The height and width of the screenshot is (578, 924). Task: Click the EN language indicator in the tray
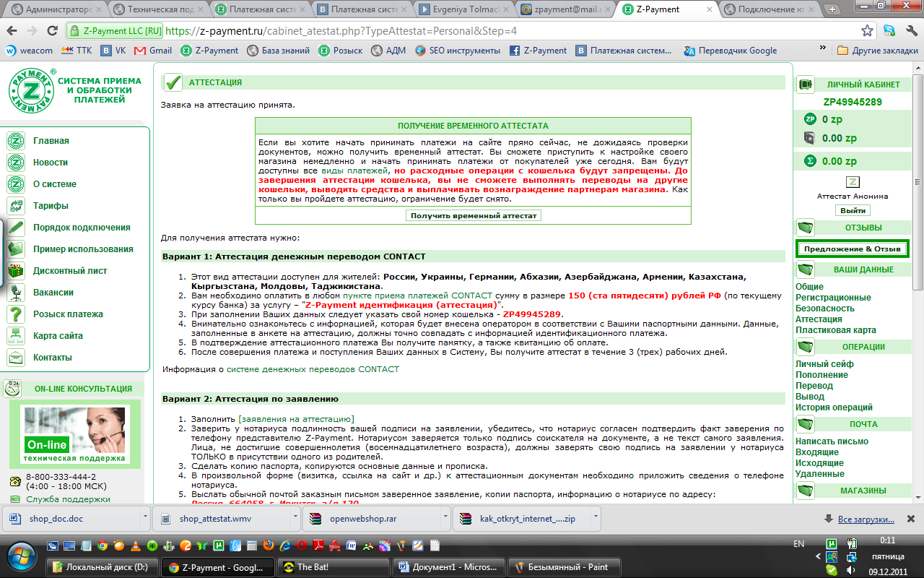[x=799, y=543]
